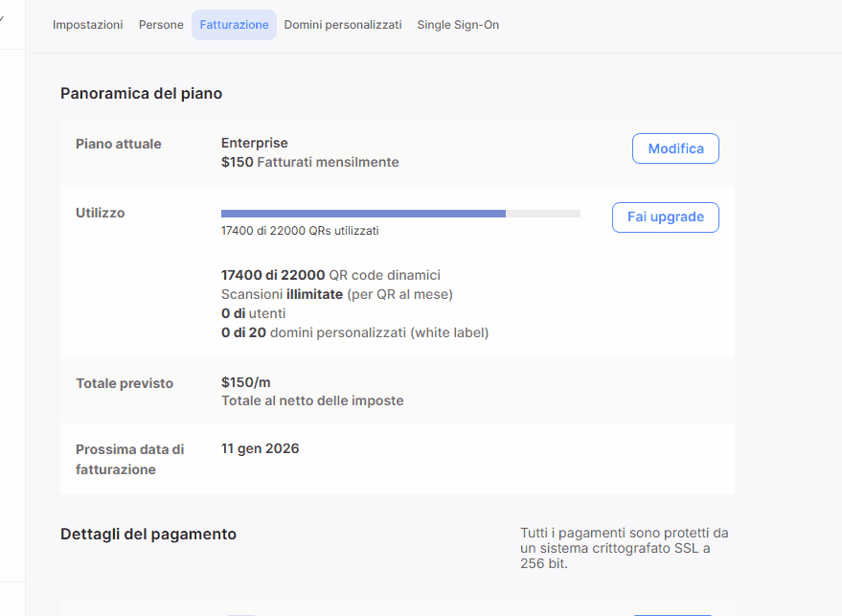Switch to the Persone tab
This screenshot has width=842, height=616.
click(161, 25)
